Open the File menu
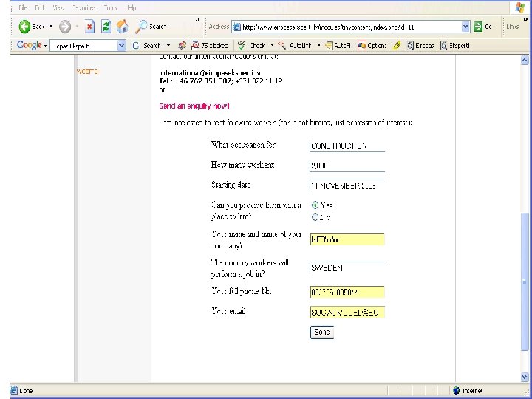532x399 pixels. [x=23, y=7]
